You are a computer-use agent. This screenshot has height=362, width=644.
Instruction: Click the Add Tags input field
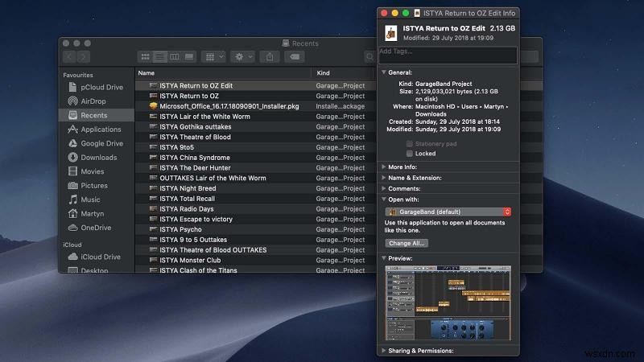pos(448,55)
